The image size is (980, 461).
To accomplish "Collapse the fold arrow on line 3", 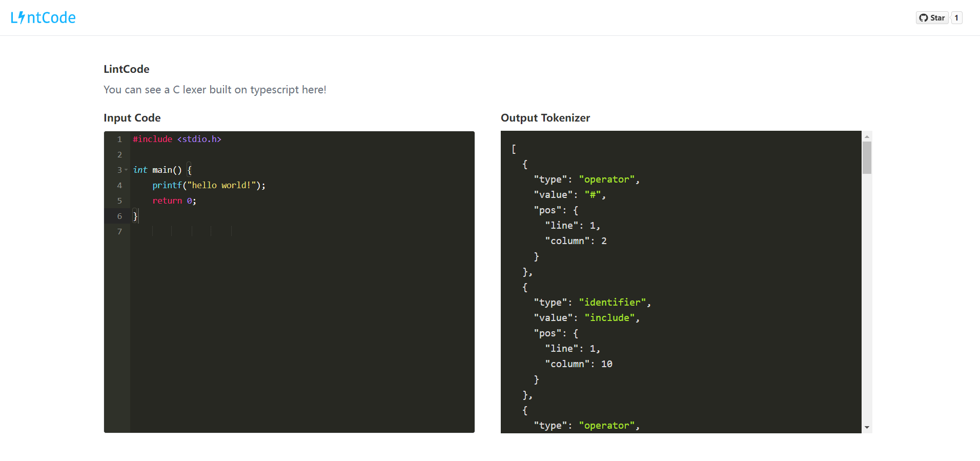I will [x=126, y=170].
